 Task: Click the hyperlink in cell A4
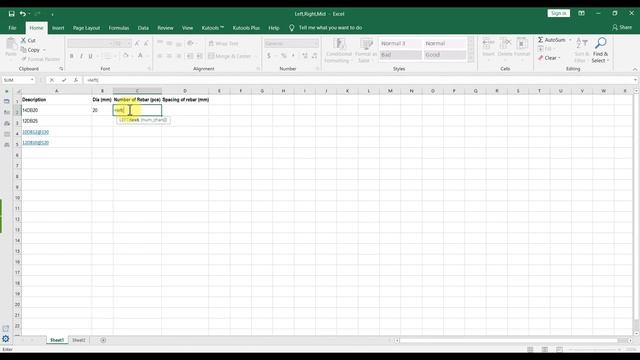tap(36, 132)
